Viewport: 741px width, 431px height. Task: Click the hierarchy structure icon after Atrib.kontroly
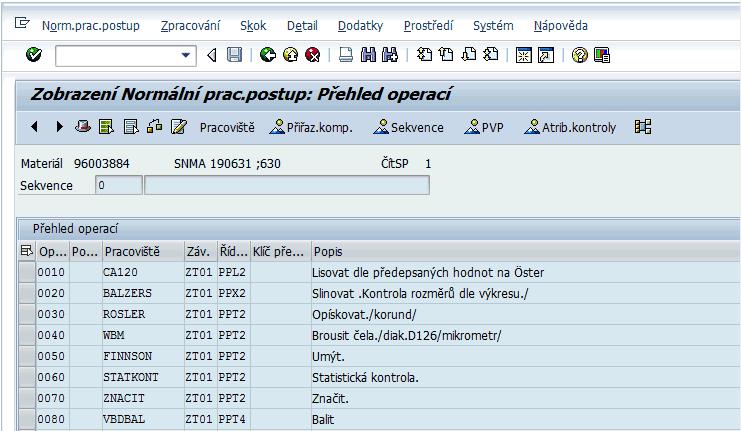(643, 127)
